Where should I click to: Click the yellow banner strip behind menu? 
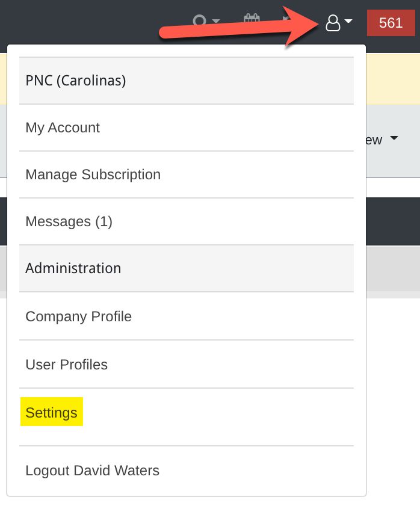point(392,78)
